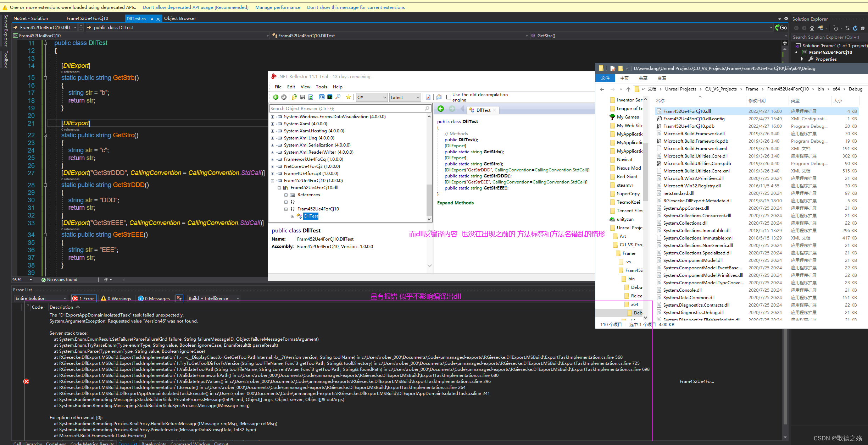
Task: Open Reflector Tools menu
Action: tap(321, 87)
